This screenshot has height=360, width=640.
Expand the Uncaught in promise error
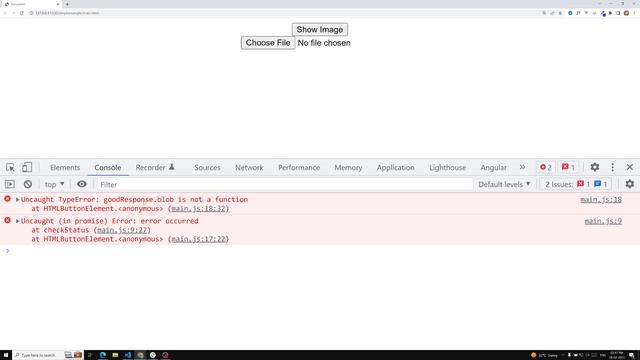(18, 221)
